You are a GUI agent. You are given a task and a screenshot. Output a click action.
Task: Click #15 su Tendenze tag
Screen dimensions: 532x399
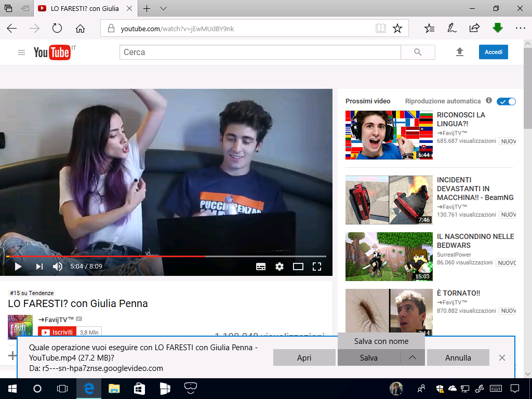click(x=32, y=293)
